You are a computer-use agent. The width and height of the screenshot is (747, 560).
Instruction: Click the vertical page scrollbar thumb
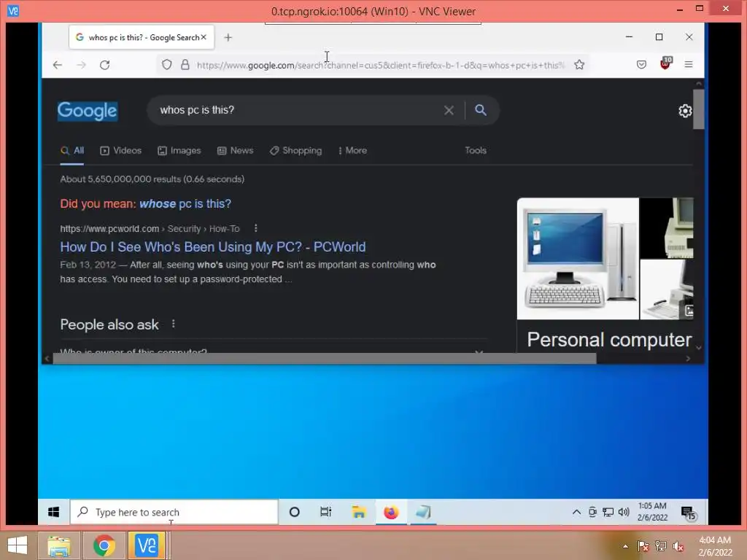click(698, 109)
